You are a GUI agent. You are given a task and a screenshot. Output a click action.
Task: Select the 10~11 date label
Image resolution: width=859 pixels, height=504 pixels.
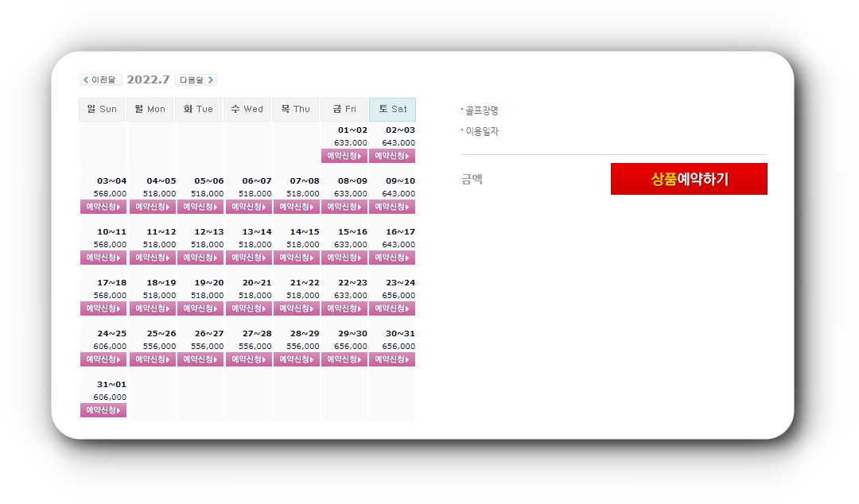point(112,232)
